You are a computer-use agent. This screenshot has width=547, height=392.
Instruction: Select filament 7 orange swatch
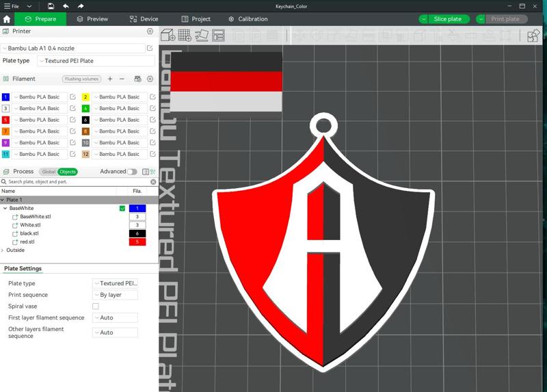point(5,131)
